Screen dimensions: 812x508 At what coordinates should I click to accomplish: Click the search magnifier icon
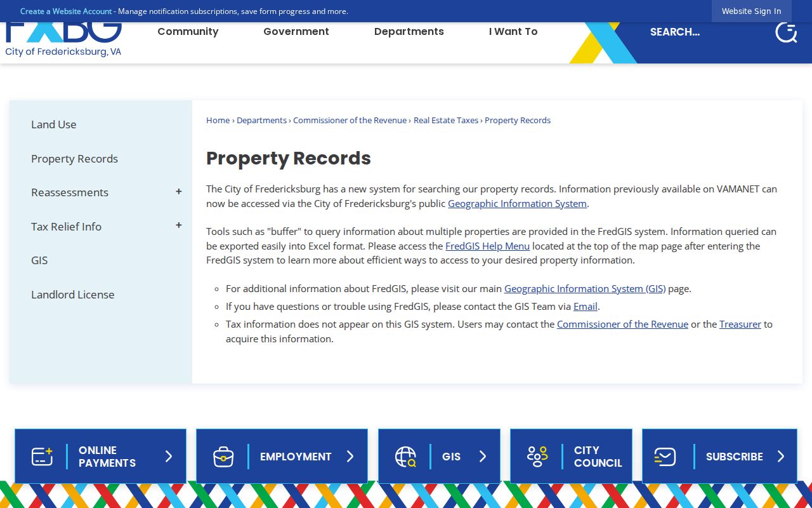pos(786,32)
